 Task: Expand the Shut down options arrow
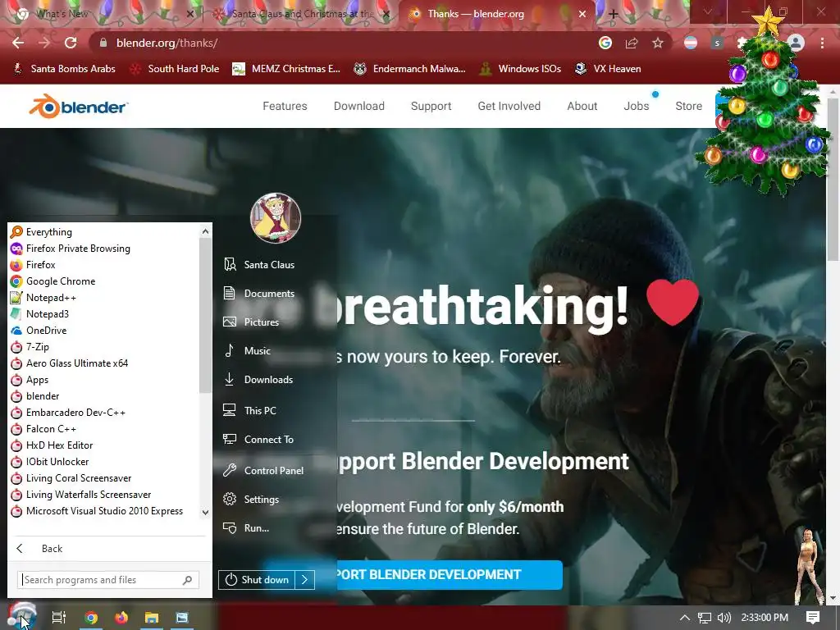(x=305, y=580)
